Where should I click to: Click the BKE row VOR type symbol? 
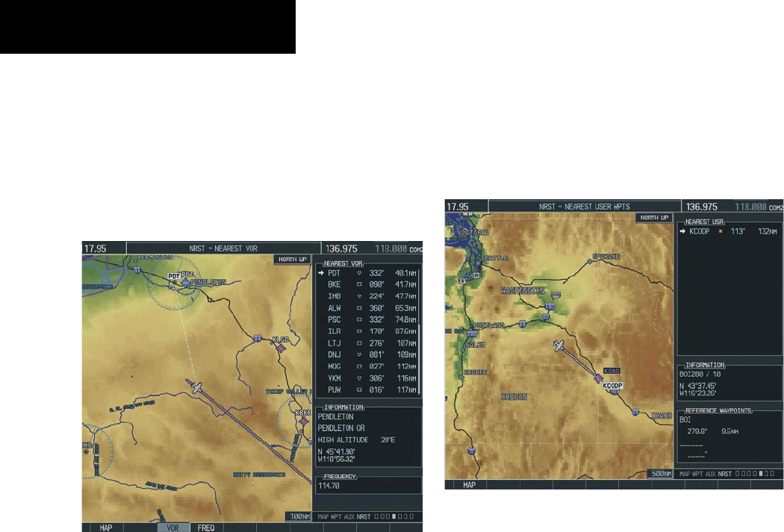(x=359, y=285)
